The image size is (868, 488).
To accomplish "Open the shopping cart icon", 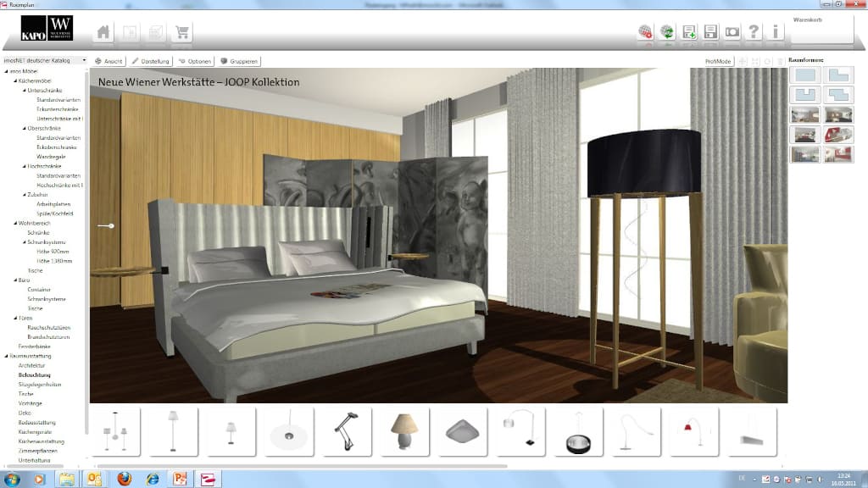I will click(181, 33).
